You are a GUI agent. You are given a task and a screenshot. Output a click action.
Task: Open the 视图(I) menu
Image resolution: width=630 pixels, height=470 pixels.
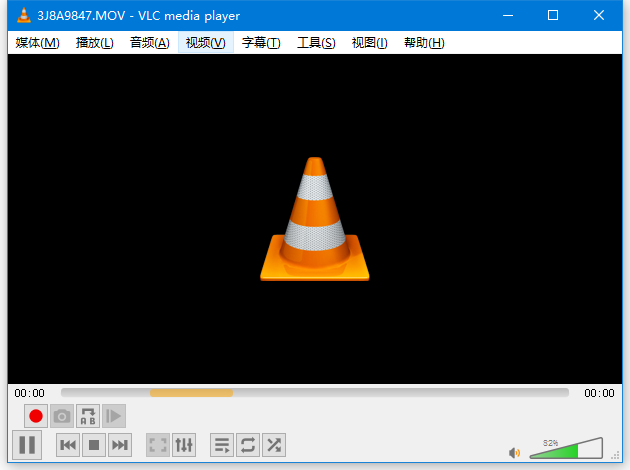pos(369,43)
